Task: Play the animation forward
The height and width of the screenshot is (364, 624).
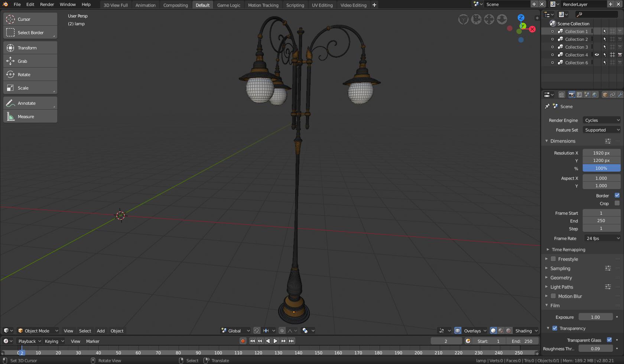Action: 276,341
